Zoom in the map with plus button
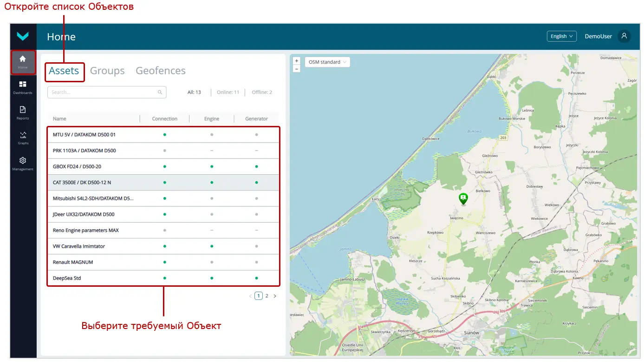644x362 pixels. pos(297,61)
